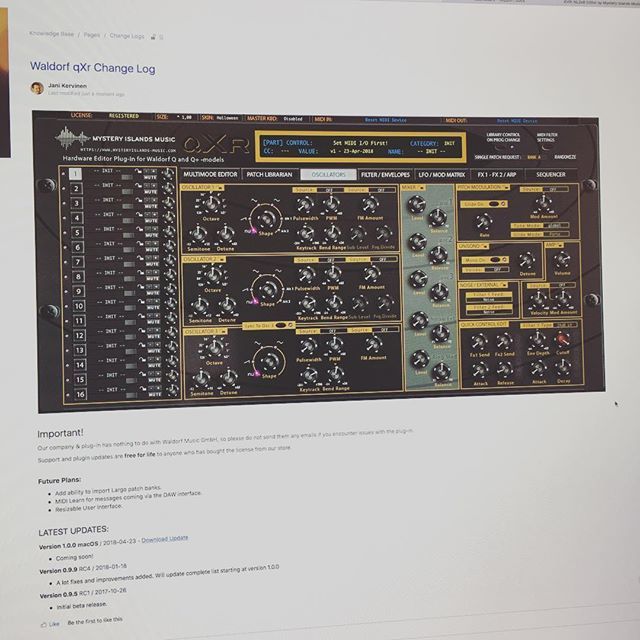The image size is (640, 640).
Task: Select part number 12 button
Action: [79, 335]
